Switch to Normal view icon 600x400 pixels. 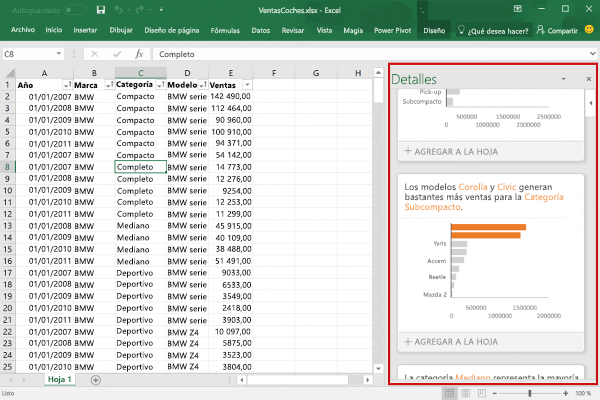449,393
